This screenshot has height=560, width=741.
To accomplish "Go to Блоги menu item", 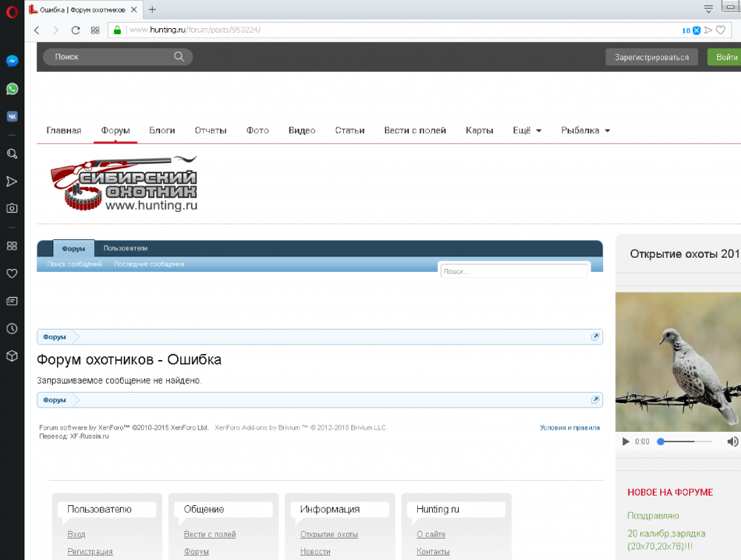I will click(x=162, y=130).
